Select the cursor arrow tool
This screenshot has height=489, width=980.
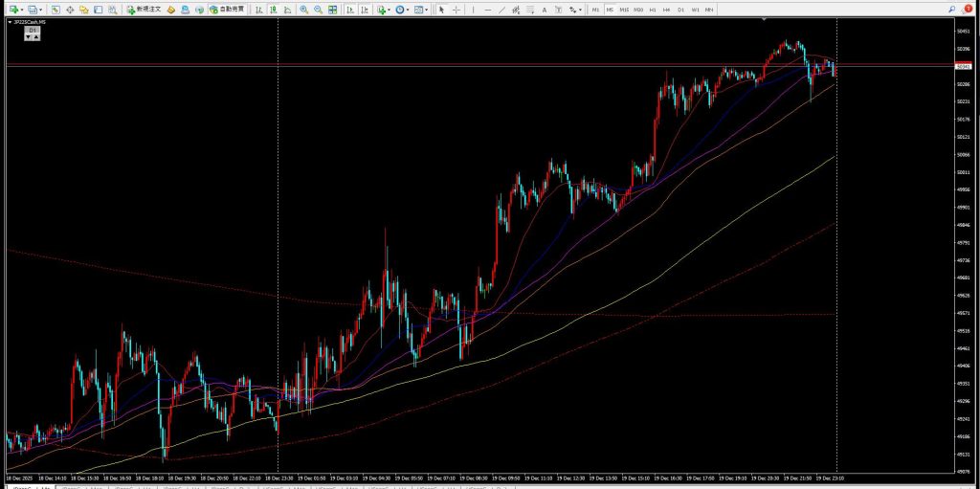[441, 10]
